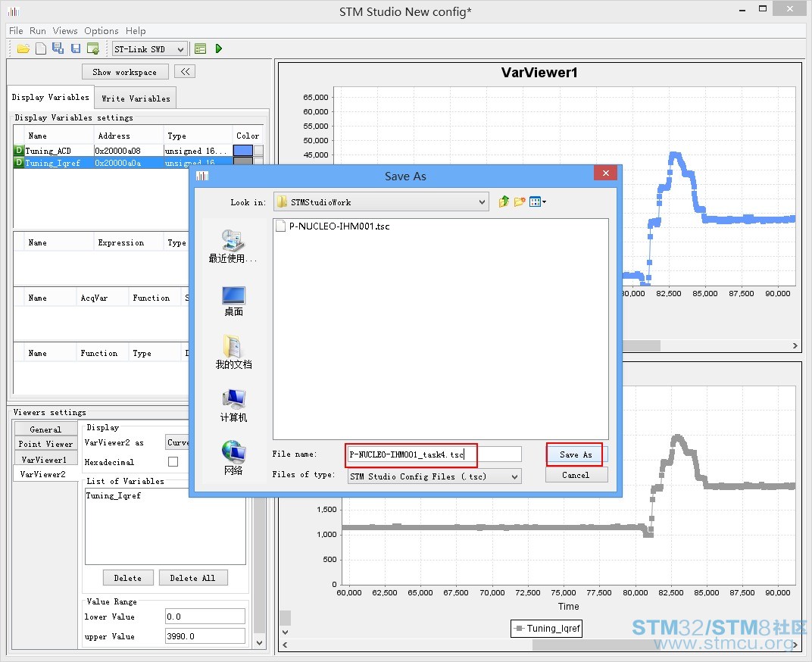Select the Point Viewer settings tab
812x662 pixels.
click(x=45, y=444)
